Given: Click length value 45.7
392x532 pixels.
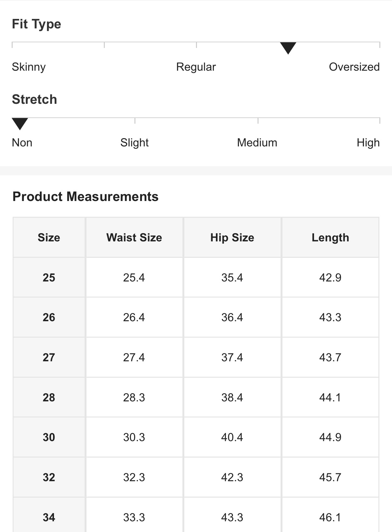Looking at the screenshot, I should 330,477.
